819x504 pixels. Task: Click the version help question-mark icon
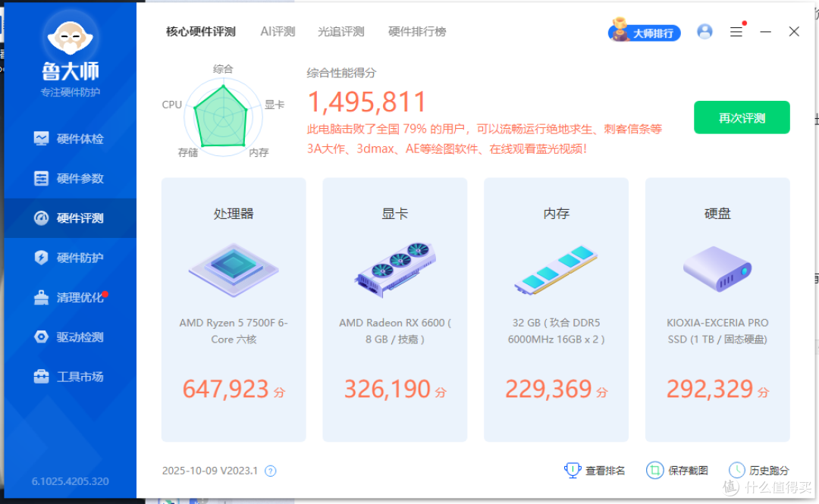[x=270, y=471]
